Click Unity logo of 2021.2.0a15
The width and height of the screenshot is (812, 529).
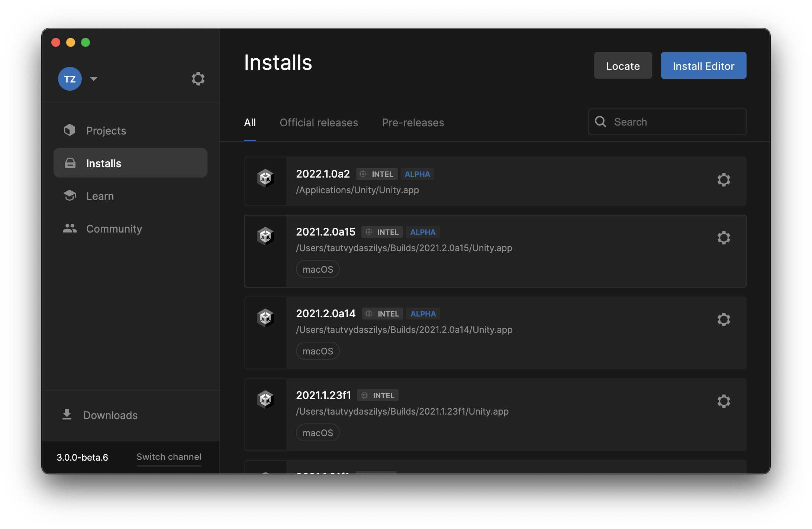265,236
